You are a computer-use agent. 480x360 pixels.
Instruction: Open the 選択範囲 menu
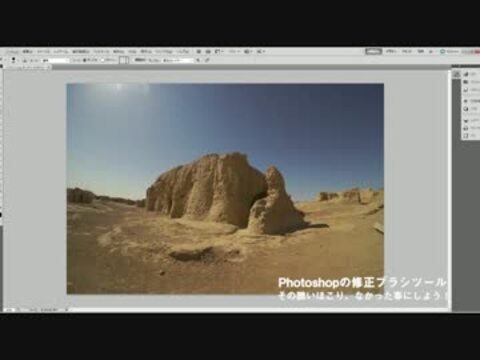click(81, 52)
